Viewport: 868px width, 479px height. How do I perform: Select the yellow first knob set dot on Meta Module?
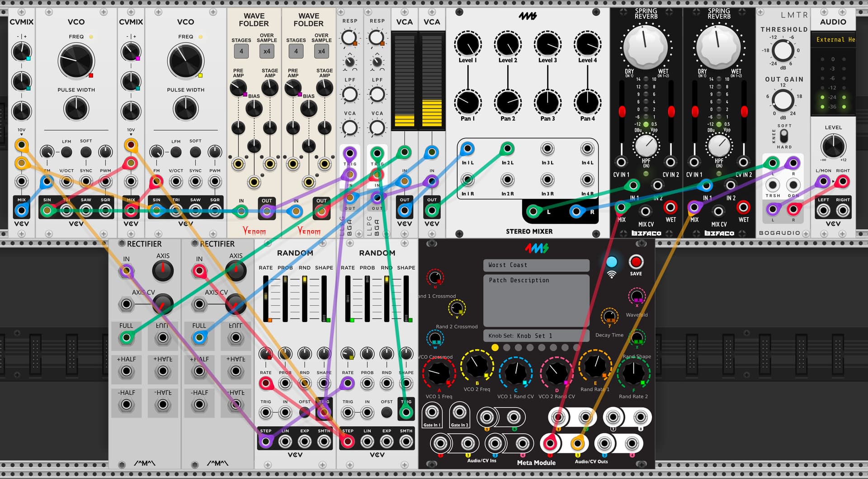(495, 347)
